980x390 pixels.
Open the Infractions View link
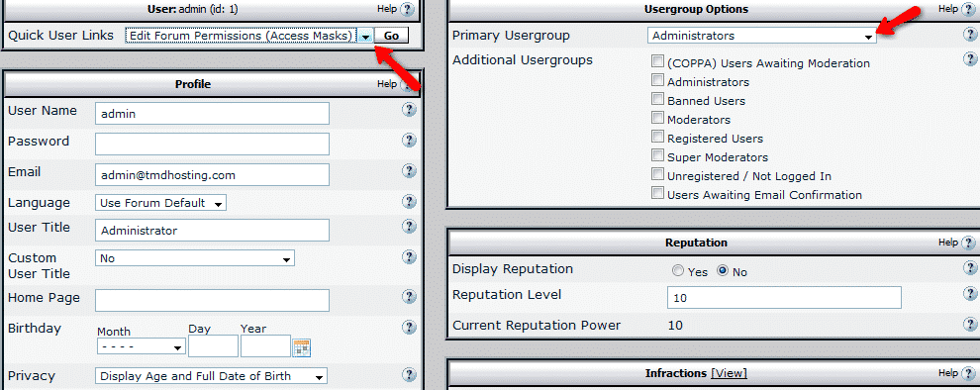pyautogui.click(x=729, y=373)
